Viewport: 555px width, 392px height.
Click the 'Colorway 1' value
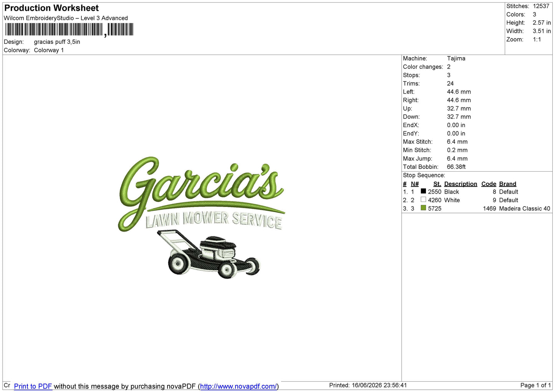point(49,50)
